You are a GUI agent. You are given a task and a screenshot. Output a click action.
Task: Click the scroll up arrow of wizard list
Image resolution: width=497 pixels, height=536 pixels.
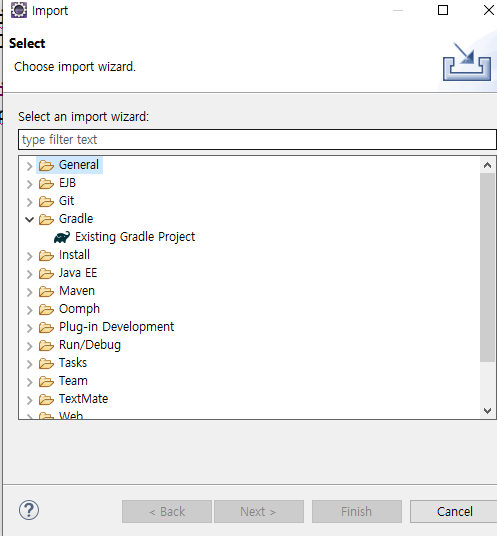487,165
